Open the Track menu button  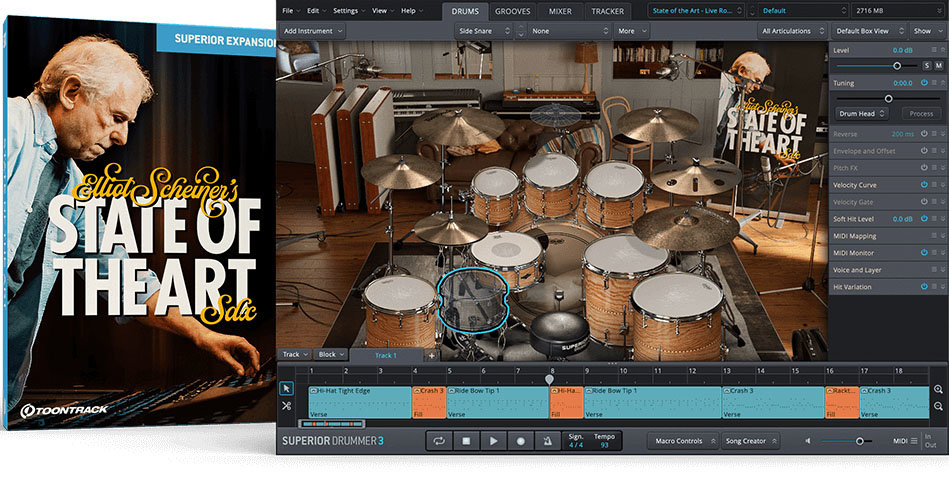[295, 355]
